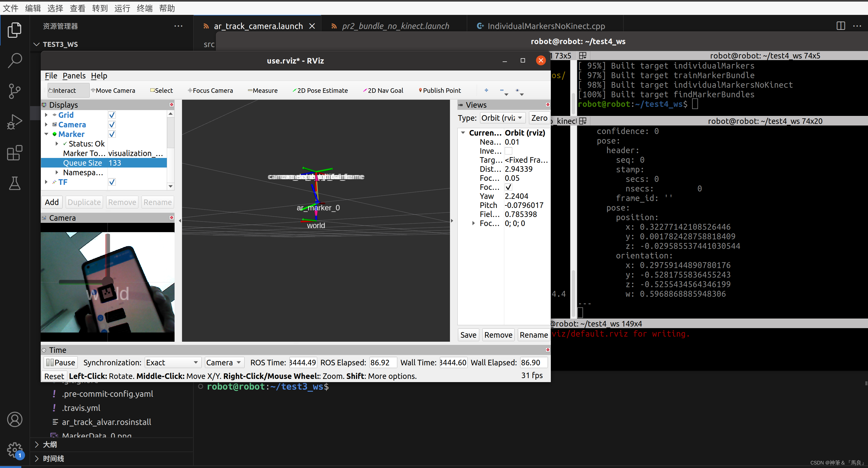Viewport: 868px width, 468px height.
Task: Uncheck the Grid display checkbox
Action: pos(112,115)
